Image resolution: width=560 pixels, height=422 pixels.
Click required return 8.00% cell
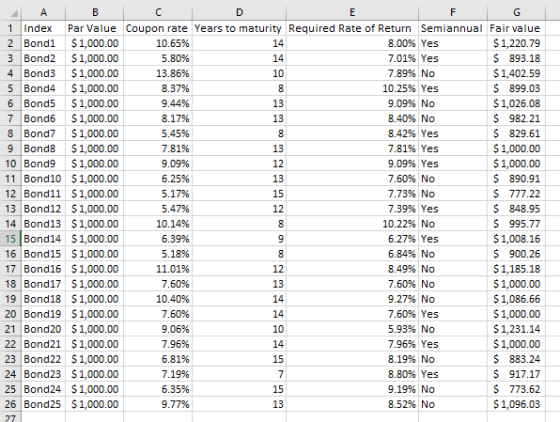point(352,43)
